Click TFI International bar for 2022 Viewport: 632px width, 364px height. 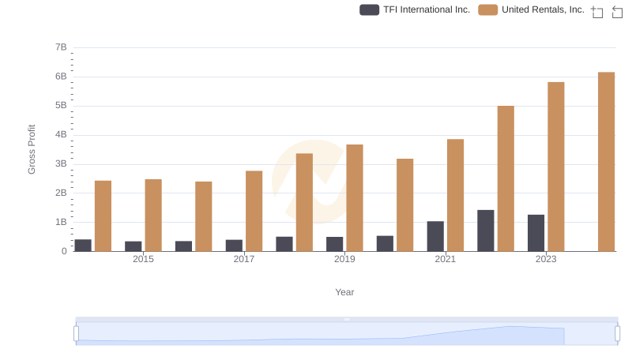486,231
